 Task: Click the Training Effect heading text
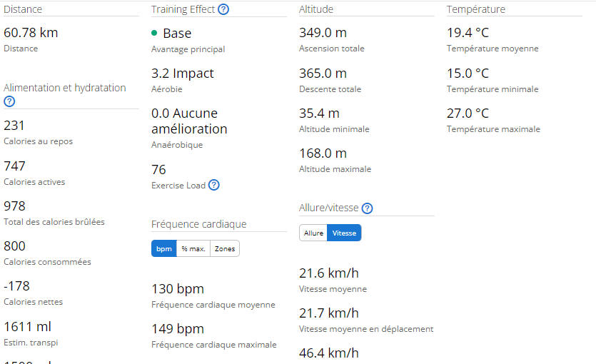coord(183,9)
